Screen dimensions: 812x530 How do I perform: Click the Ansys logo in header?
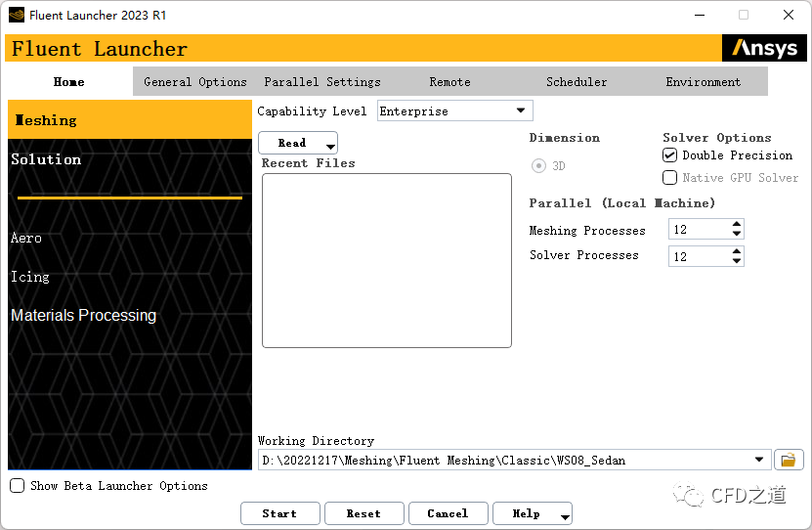(764, 48)
